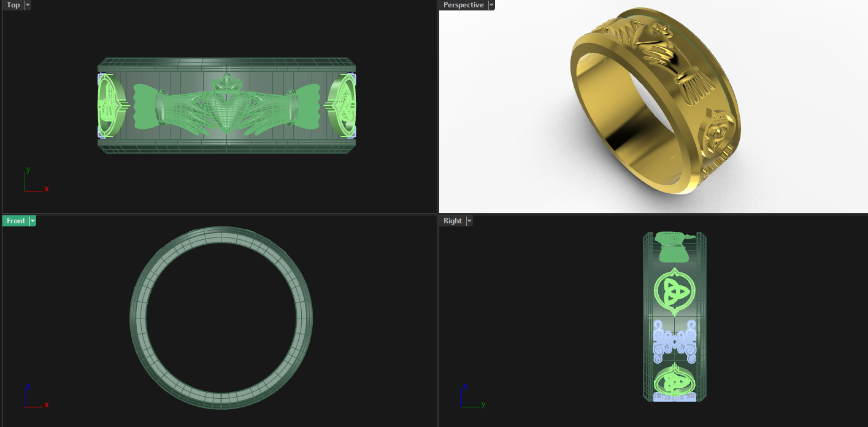
Task: Open the Top viewport dropdown arrow
Action: (28, 5)
